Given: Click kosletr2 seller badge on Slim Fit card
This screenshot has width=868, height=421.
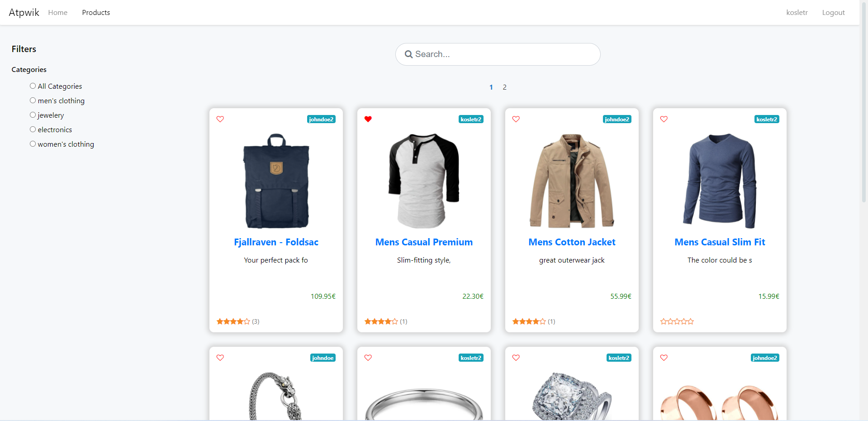Looking at the screenshot, I should [x=767, y=120].
